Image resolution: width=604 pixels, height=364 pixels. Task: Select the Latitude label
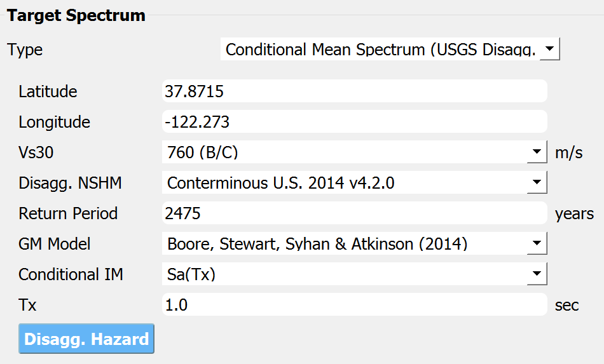coord(48,91)
